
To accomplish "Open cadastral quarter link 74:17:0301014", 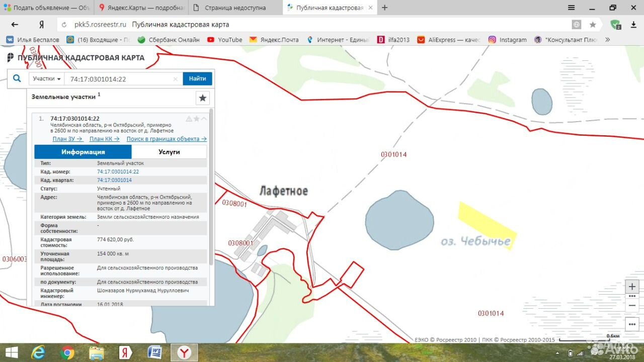I will click(x=114, y=180).
